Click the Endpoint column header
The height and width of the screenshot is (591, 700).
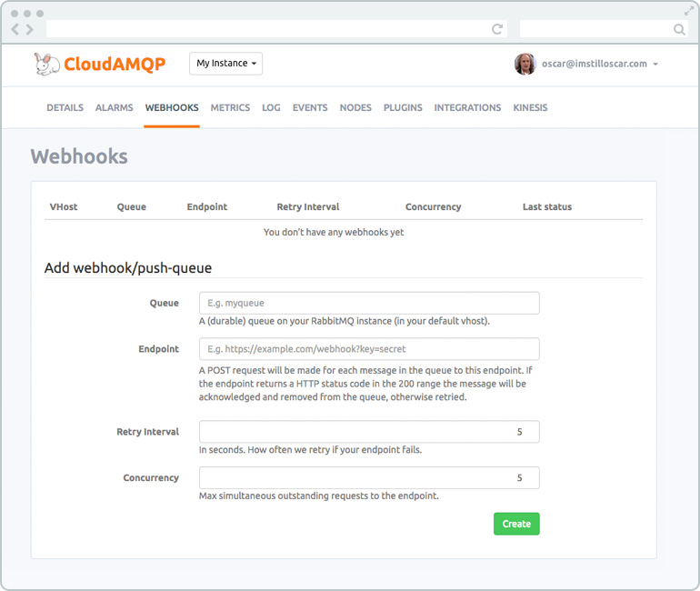pos(207,206)
